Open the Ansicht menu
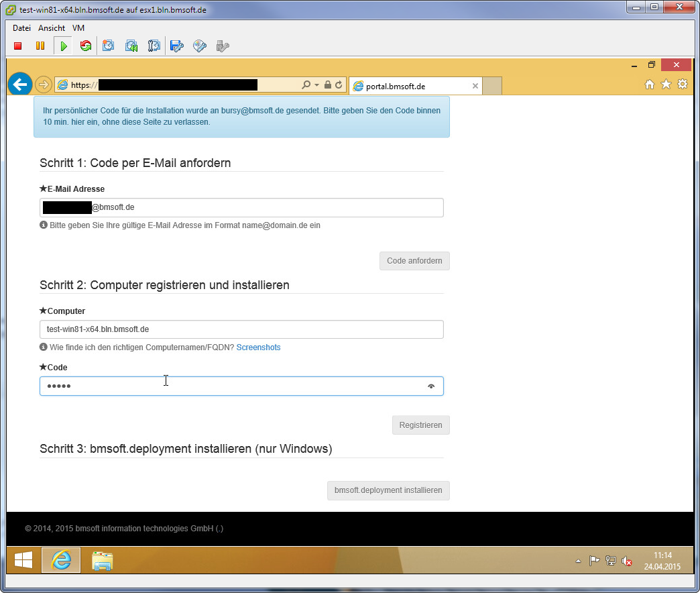 click(x=52, y=28)
